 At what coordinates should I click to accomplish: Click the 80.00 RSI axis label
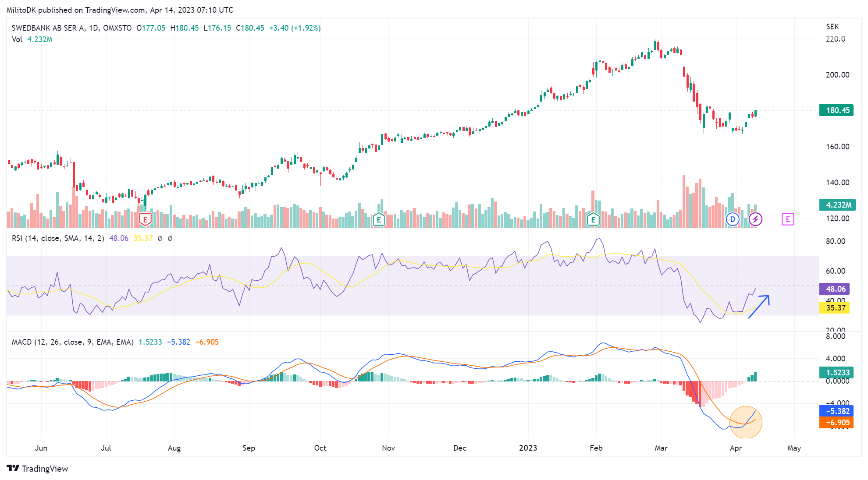point(836,241)
